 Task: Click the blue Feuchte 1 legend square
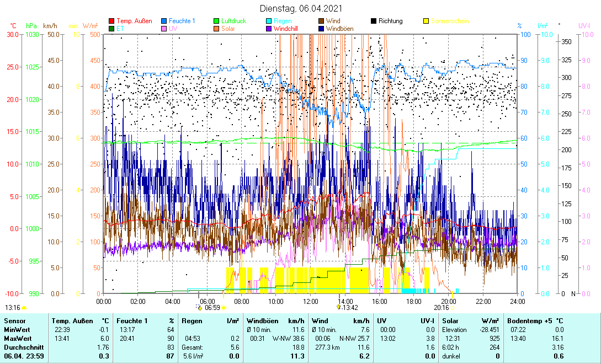(164, 21)
